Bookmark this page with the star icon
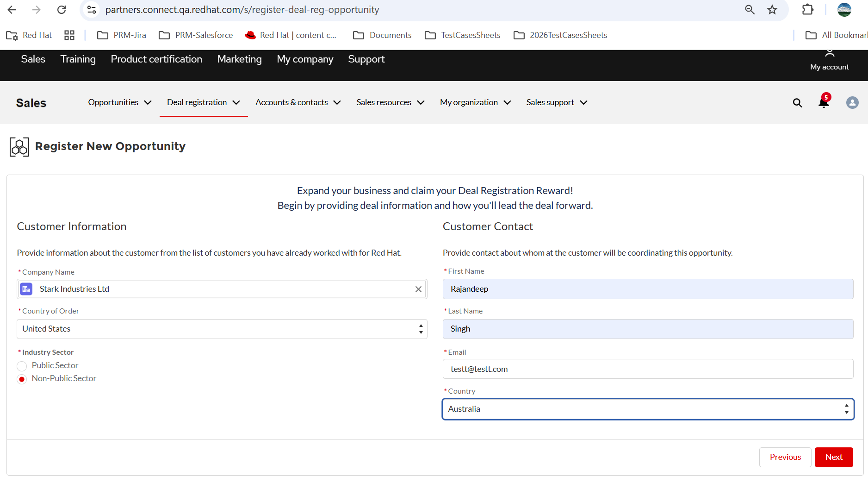The width and height of the screenshot is (868, 477). tap(772, 10)
